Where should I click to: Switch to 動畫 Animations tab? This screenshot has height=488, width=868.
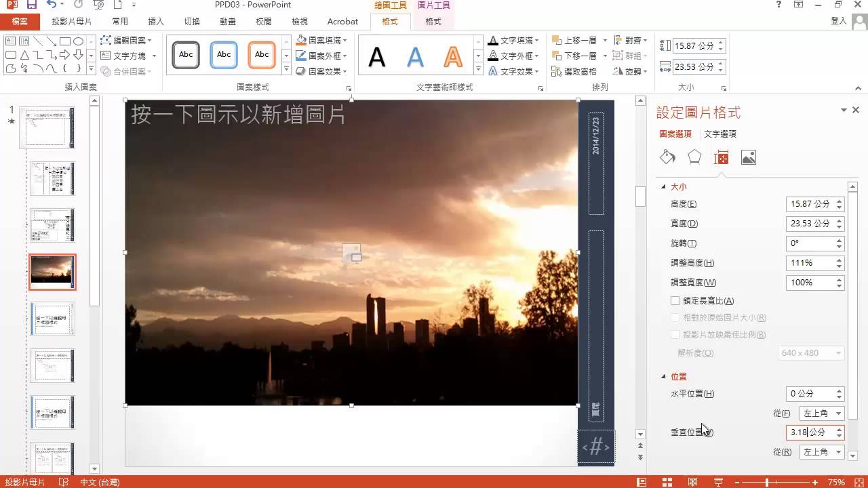pos(228,21)
